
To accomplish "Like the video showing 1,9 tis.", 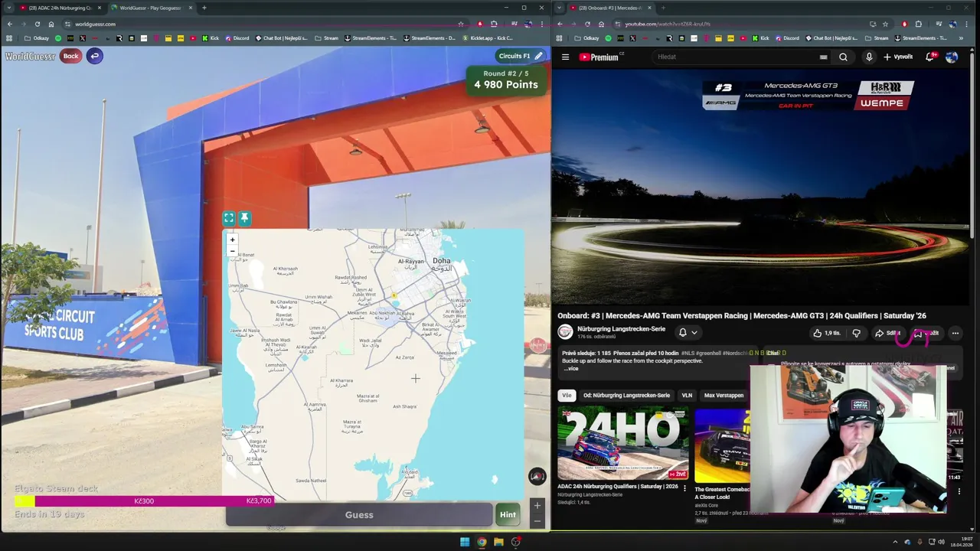I will tap(827, 333).
